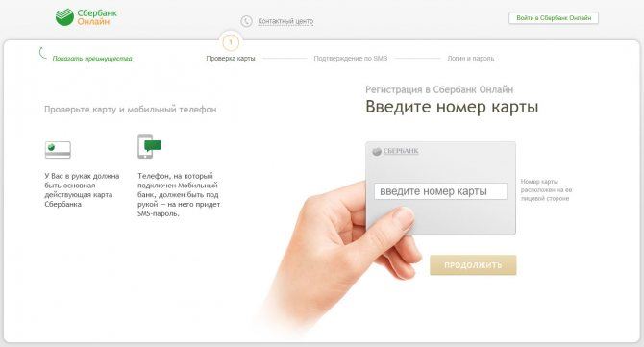Click the phone icon beside Контактный центр
Image resolution: width=644 pixels, height=347 pixels.
click(246, 21)
